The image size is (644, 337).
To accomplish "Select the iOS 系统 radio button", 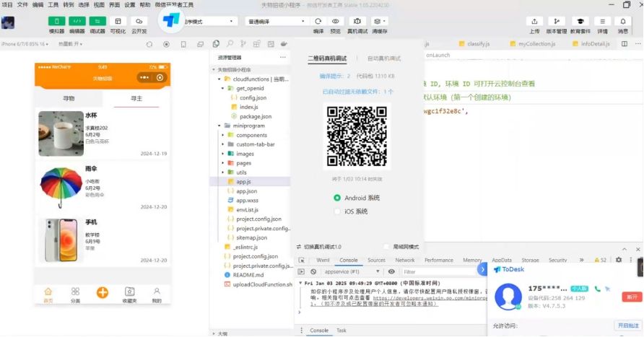I will click(337, 211).
